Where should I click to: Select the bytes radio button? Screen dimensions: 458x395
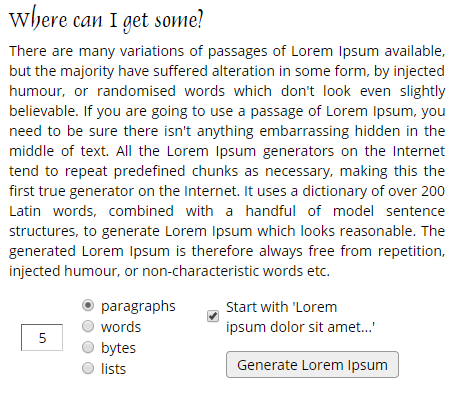[88, 347]
